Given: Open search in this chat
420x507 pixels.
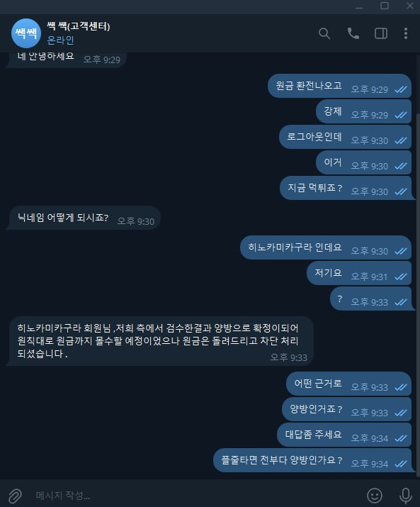Looking at the screenshot, I should click(324, 33).
